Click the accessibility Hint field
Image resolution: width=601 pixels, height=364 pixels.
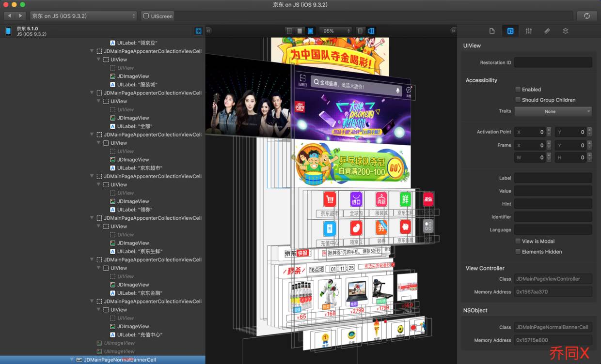(x=553, y=204)
